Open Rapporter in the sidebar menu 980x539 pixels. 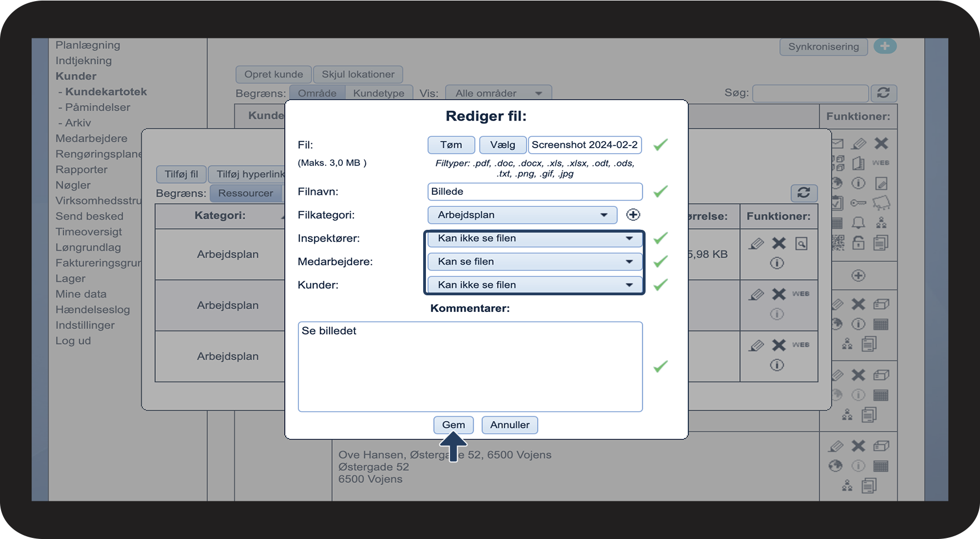coord(82,169)
